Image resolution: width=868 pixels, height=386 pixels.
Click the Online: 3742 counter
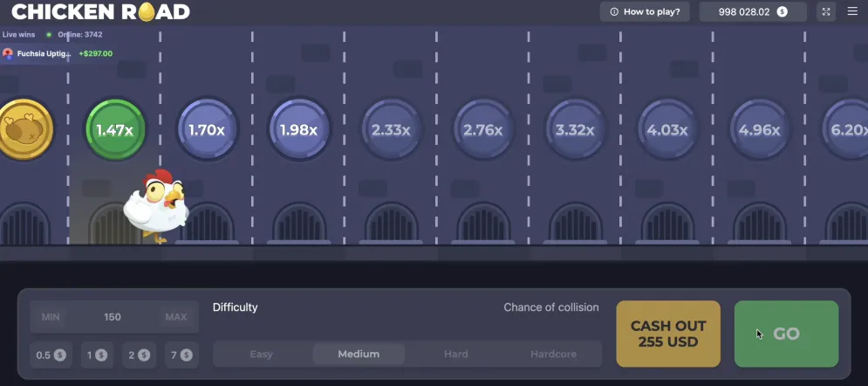click(x=79, y=34)
